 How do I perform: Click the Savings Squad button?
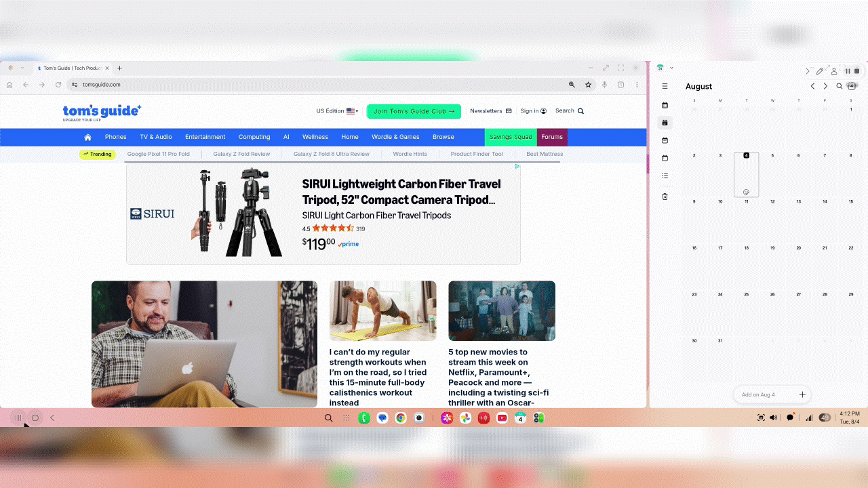coord(511,137)
